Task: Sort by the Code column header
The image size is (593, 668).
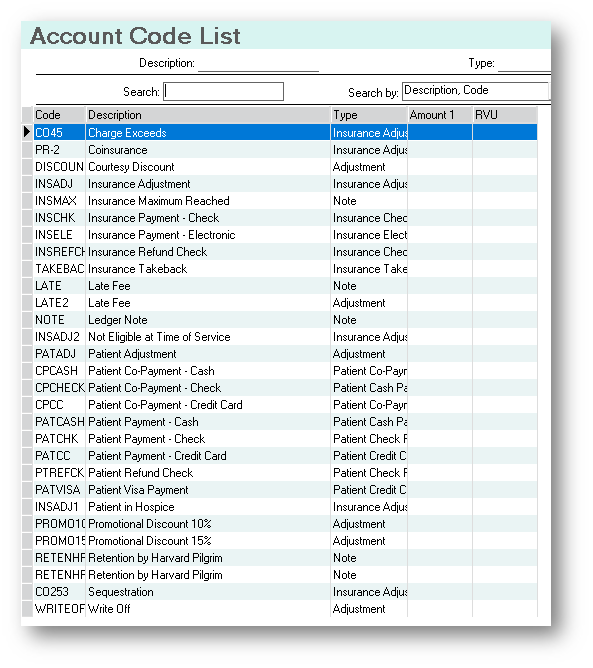Action: click(60, 115)
